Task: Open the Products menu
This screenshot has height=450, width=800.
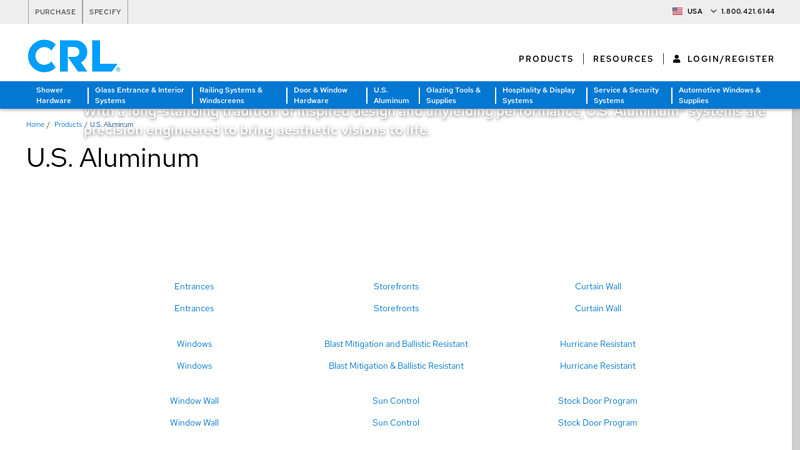Action: [x=546, y=59]
